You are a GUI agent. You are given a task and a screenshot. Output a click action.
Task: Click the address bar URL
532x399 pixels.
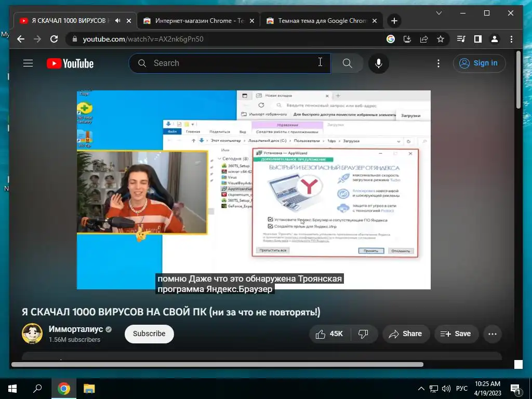[143, 39]
